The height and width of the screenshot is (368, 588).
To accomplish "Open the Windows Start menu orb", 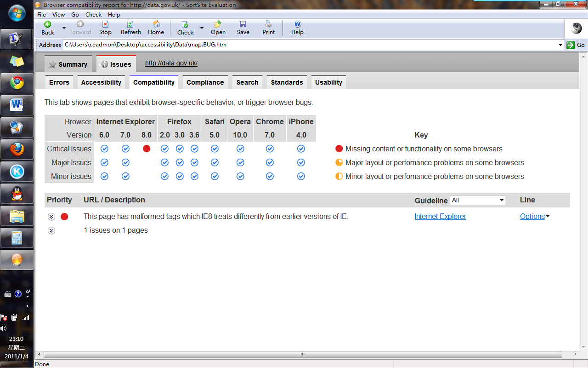I will click(x=17, y=12).
